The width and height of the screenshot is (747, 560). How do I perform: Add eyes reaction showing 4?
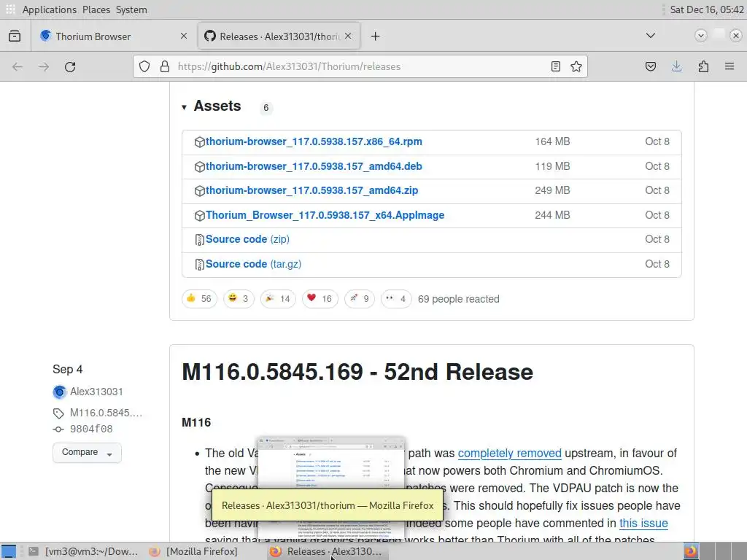coord(396,299)
